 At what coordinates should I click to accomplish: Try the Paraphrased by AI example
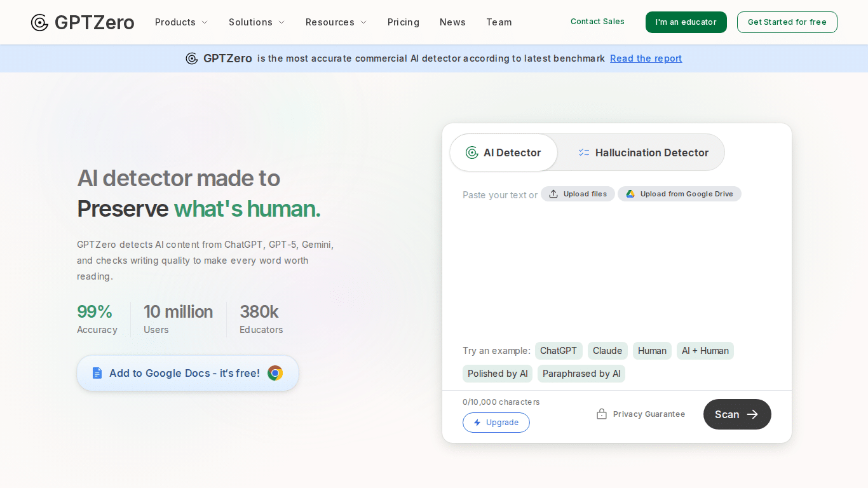click(x=581, y=374)
